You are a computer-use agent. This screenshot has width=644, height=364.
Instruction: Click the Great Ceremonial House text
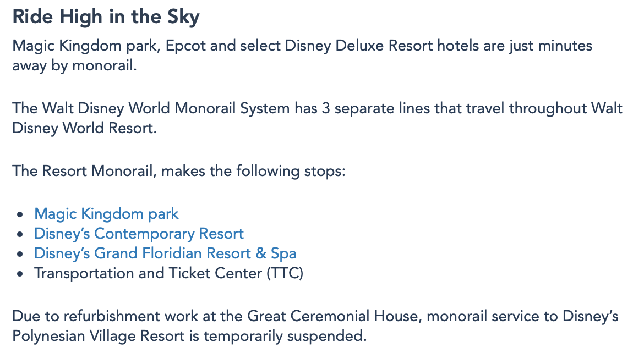point(334,316)
